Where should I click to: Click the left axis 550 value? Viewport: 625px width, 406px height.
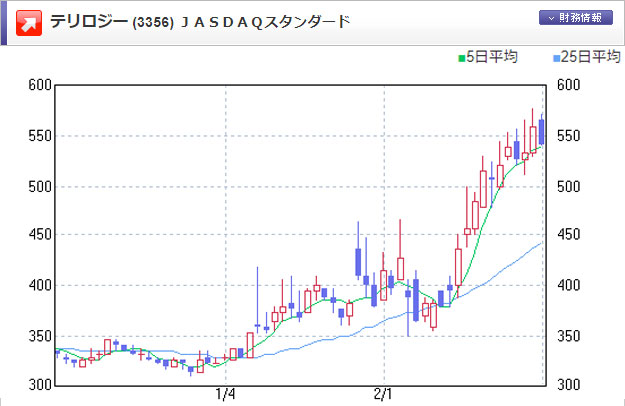coord(40,136)
